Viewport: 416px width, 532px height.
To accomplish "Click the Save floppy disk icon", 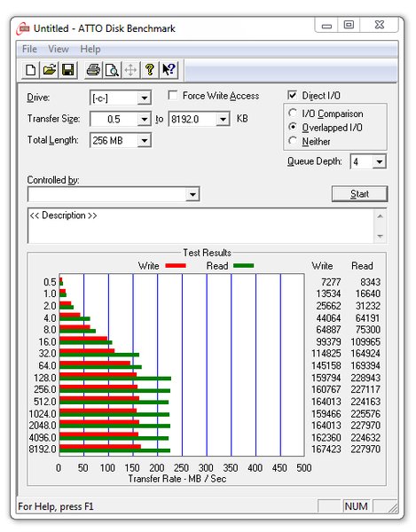I will pos(68,70).
